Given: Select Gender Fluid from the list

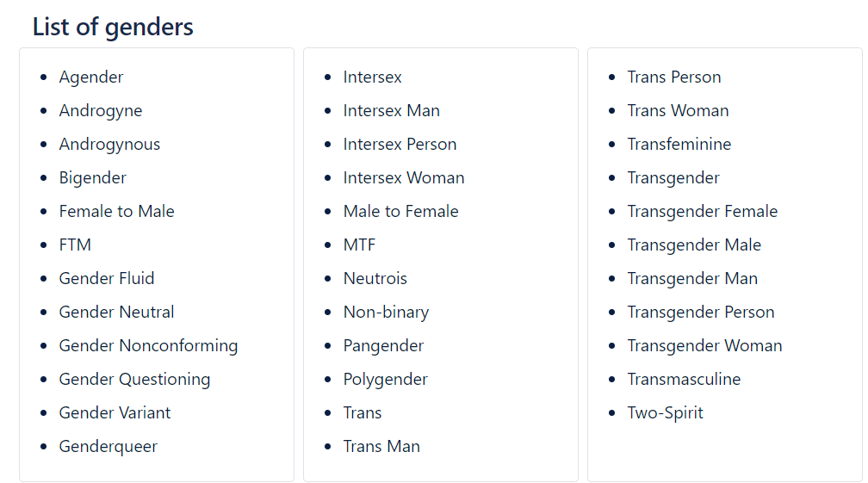Looking at the screenshot, I should pyautogui.click(x=107, y=278).
